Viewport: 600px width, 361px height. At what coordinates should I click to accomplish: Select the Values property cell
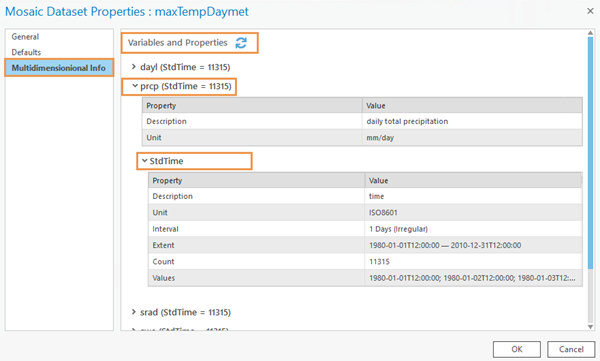(x=257, y=278)
